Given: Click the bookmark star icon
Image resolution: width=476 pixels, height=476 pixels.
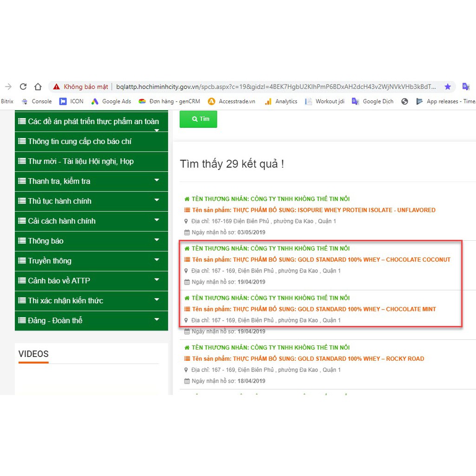Looking at the screenshot, I should point(448,86).
